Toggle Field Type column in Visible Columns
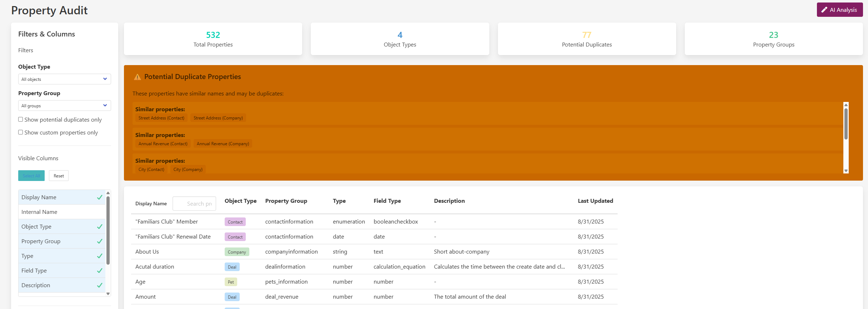The image size is (868, 309). tap(62, 270)
